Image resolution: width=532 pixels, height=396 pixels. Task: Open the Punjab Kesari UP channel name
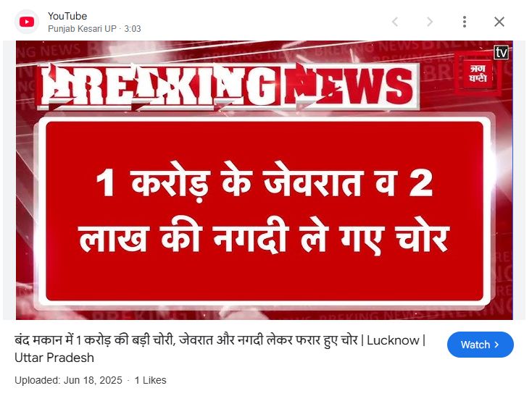(x=82, y=29)
